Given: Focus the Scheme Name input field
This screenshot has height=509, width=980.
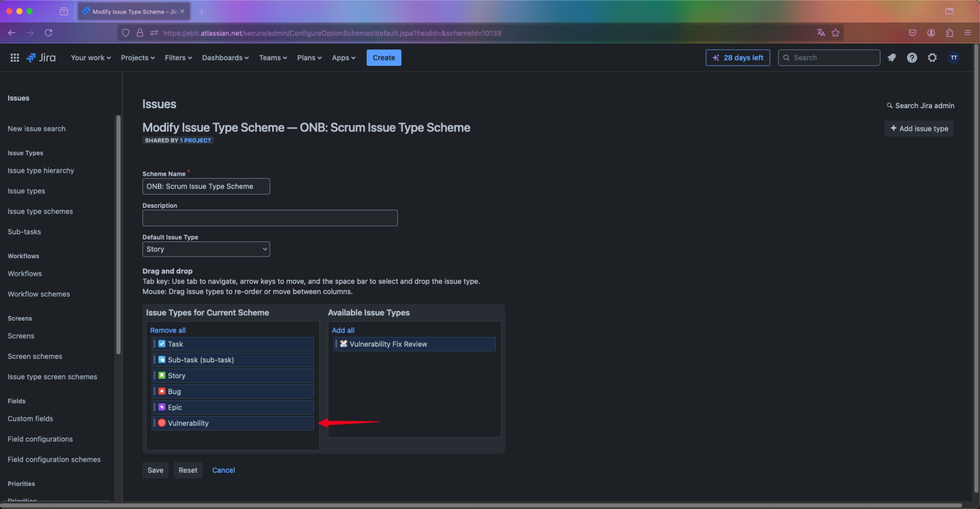Looking at the screenshot, I should coord(206,186).
